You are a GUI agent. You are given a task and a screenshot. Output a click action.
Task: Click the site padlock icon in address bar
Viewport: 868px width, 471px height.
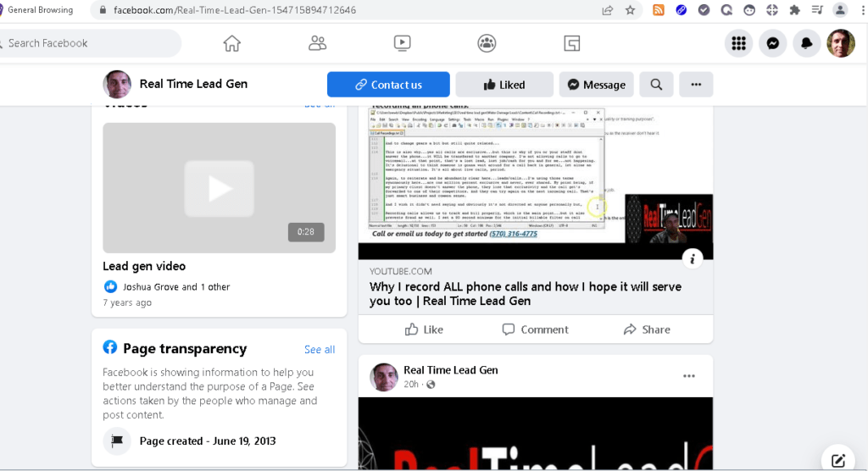pos(103,10)
